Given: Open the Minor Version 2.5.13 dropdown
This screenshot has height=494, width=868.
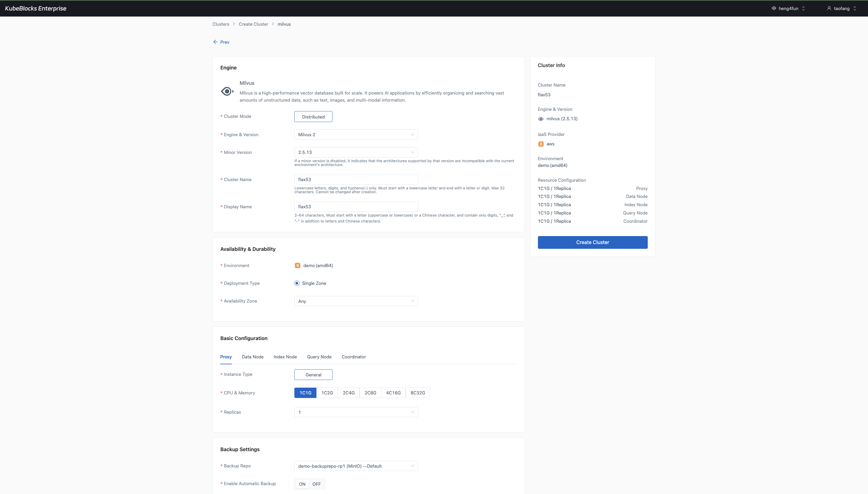Looking at the screenshot, I should click(x=356, y=152).
